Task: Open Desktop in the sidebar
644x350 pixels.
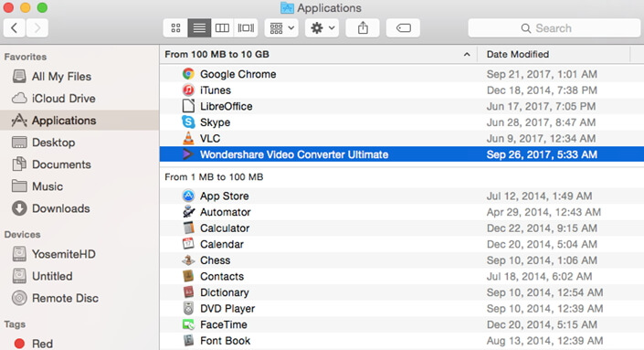Action: click(79, 143)
